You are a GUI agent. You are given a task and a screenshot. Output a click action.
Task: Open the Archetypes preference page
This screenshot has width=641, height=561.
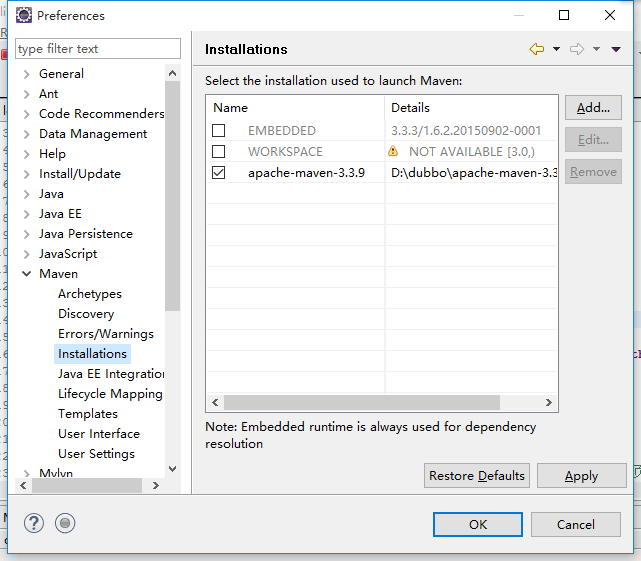(x=90, y=294)
